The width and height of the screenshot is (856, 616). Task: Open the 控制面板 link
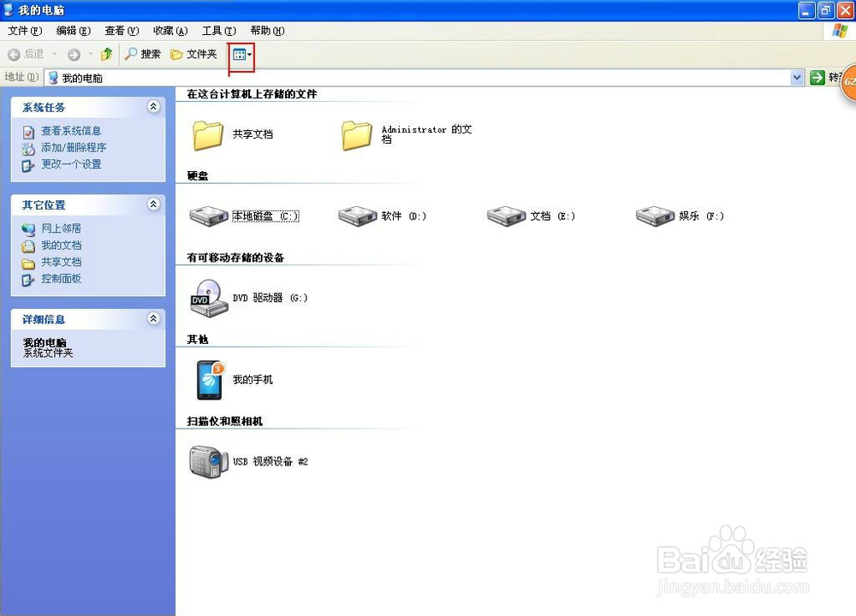(61, 279)
